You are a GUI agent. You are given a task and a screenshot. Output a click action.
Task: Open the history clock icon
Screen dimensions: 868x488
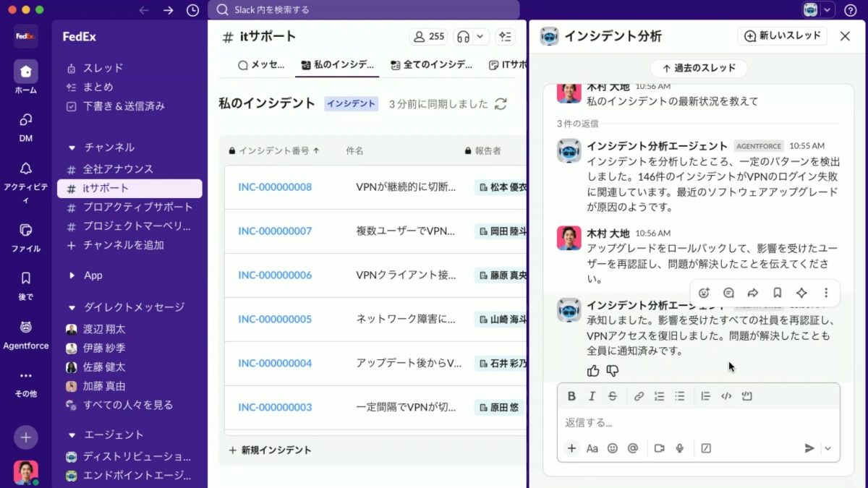point(192,10)
